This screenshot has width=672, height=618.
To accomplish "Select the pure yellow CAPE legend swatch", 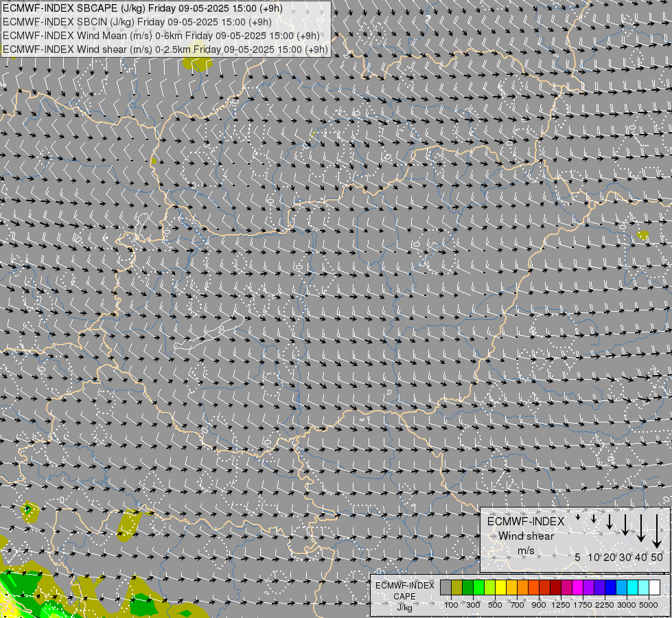I will 500,587.
